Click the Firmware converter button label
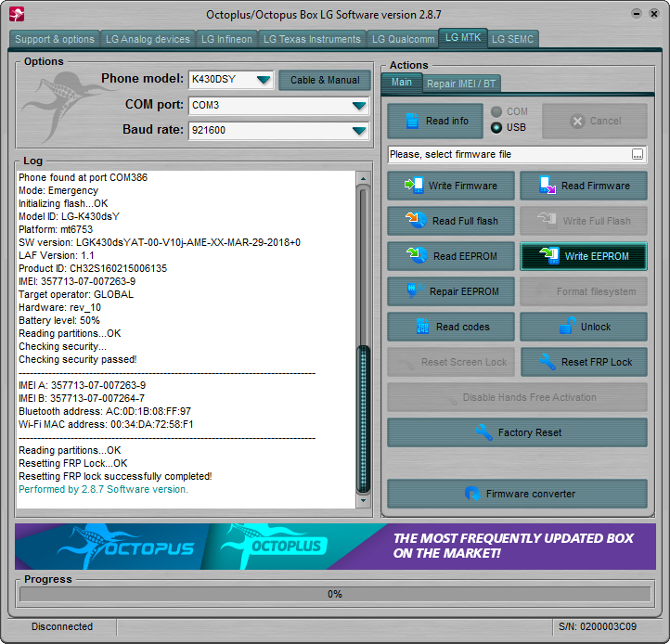 pos(531,494)
